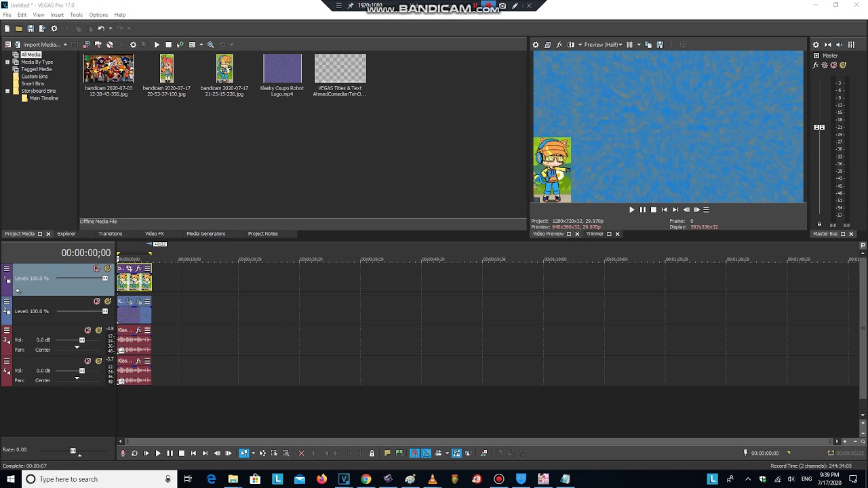Pause playback in the preview window
This screenshot has width=868, height=488.
point(643,209)
